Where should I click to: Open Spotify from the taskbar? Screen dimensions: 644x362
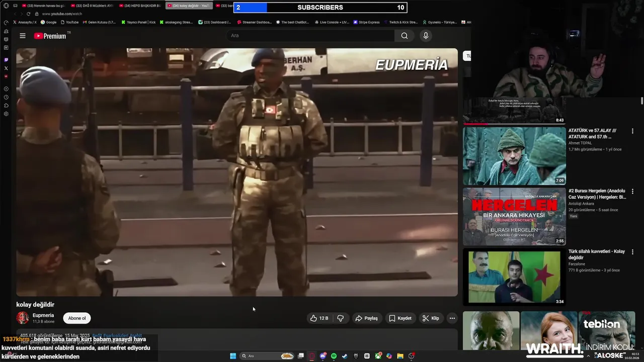[334, 356]
